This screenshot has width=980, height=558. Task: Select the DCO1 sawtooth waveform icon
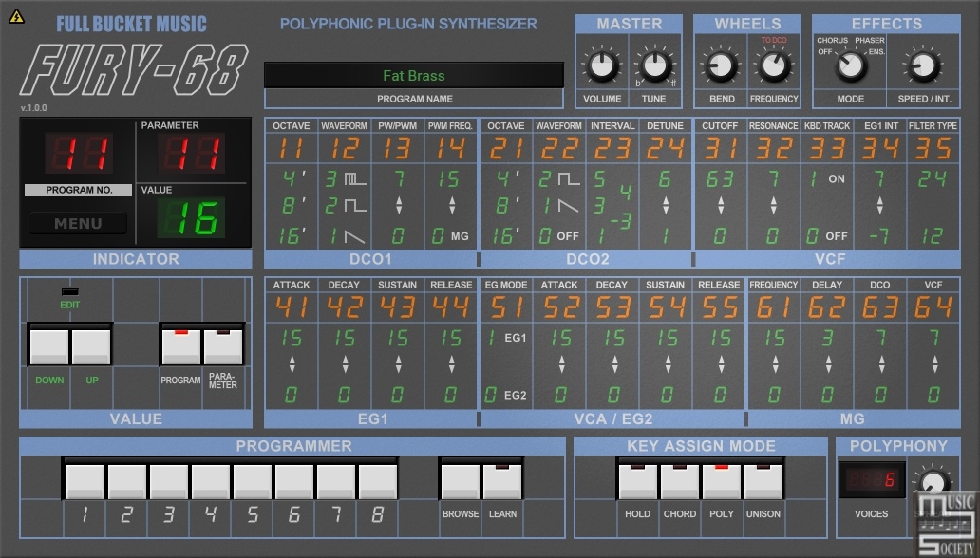355,237
